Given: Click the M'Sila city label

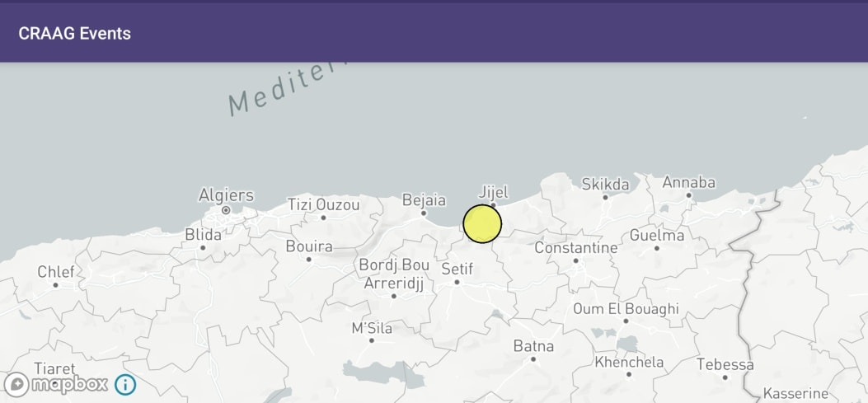Looking at the screenshot, I should (372, 328).
